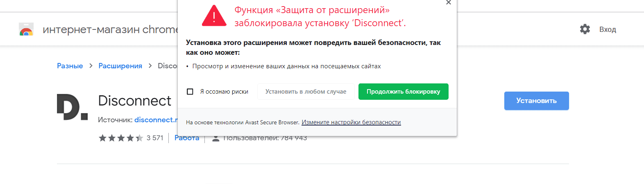
Task: Click the star rating icons
Action: [121, 138]
